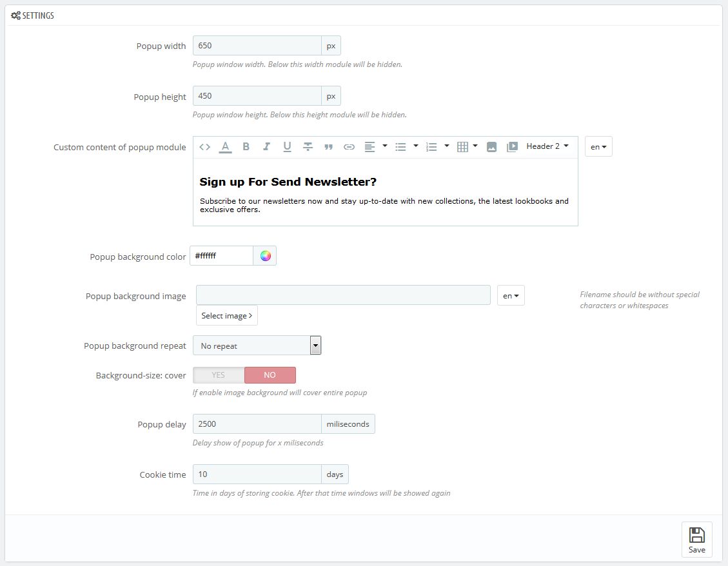Set Background-size cover to YES
The width and height of the screenshot is (728, 566).
click(219, 375)
